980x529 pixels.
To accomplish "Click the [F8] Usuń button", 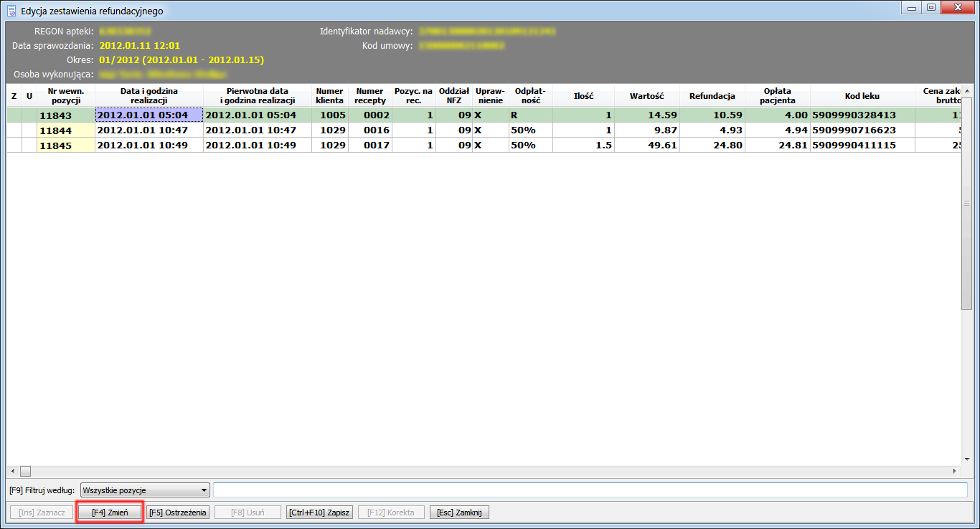I will (248, 513).
